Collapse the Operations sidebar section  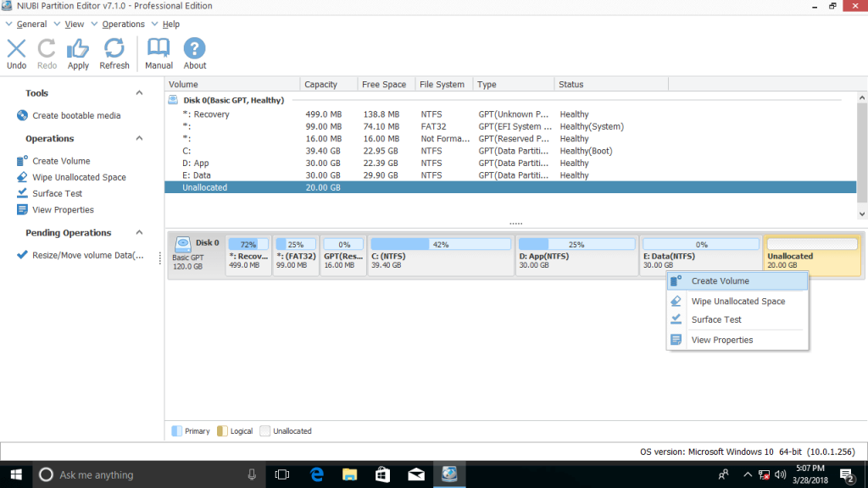tap(139, 138)
